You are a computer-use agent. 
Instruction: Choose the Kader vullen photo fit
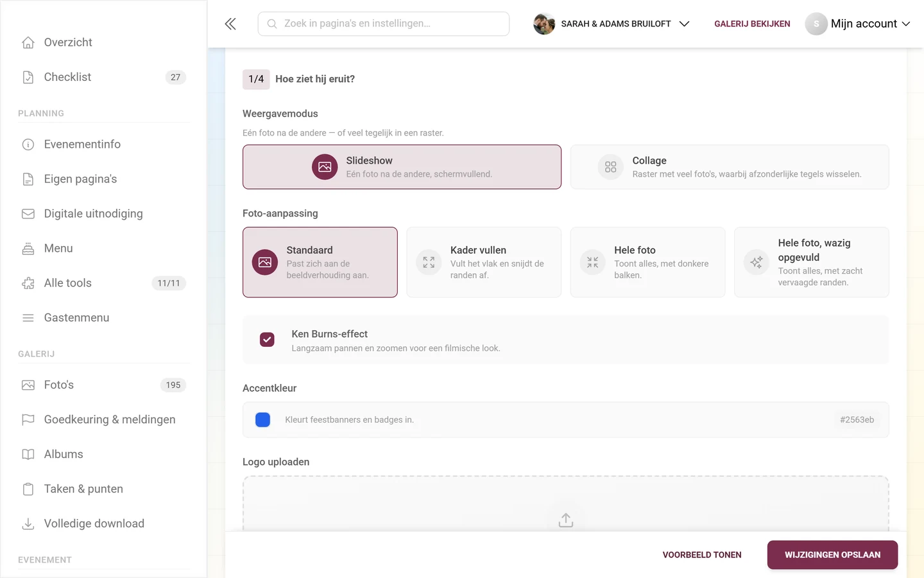(484, 262)
